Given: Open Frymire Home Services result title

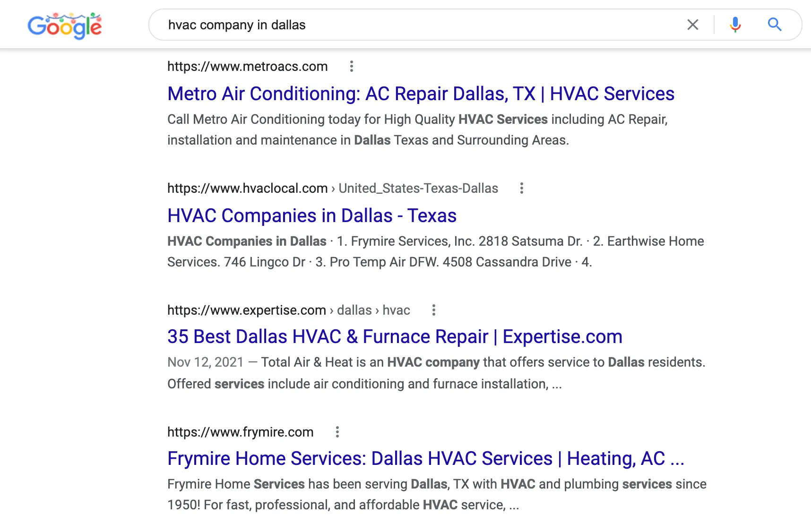Looking at the screenshot, I should (x=425, y=459).
